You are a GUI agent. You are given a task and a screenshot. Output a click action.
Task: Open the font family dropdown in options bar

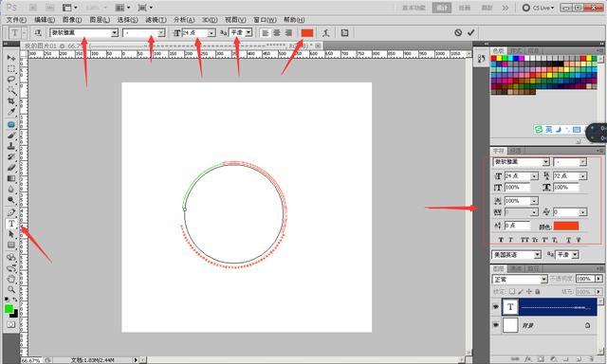click(x=115, y=33)
